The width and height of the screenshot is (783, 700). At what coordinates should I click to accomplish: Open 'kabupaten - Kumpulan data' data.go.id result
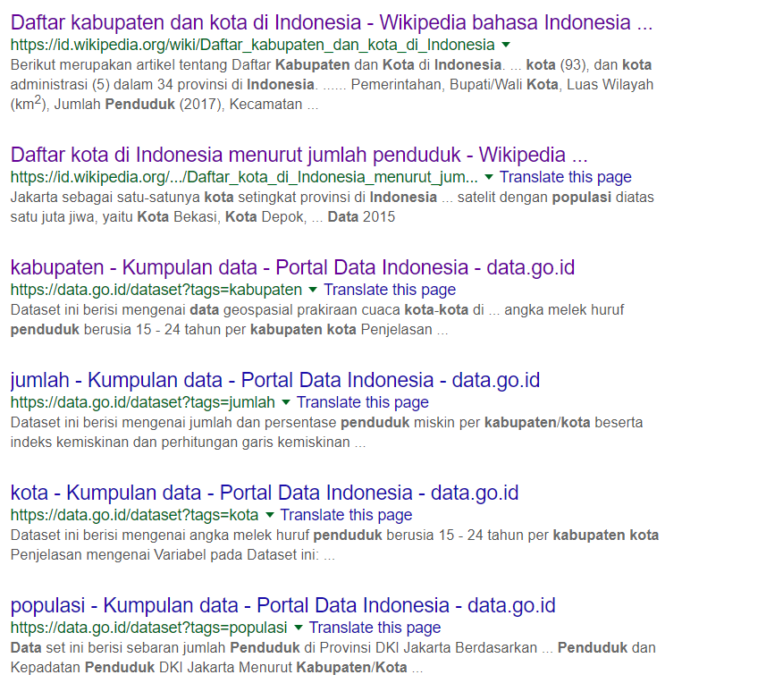[x=292, y=267]
